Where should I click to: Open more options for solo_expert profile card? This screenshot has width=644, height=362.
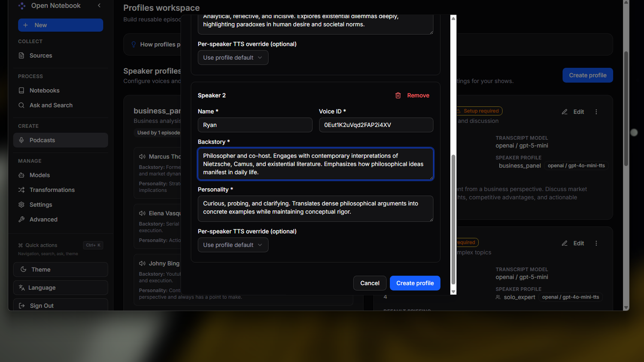[596, 243]
